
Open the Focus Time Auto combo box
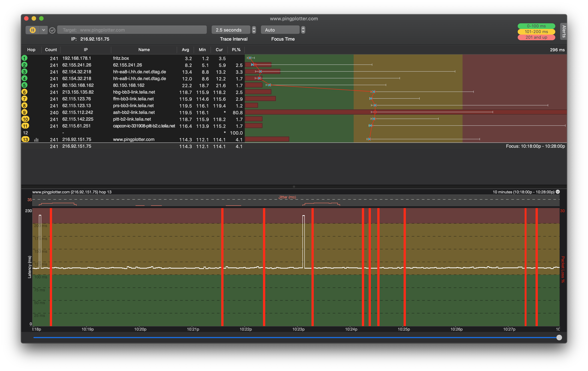click(x=280, y=30)
